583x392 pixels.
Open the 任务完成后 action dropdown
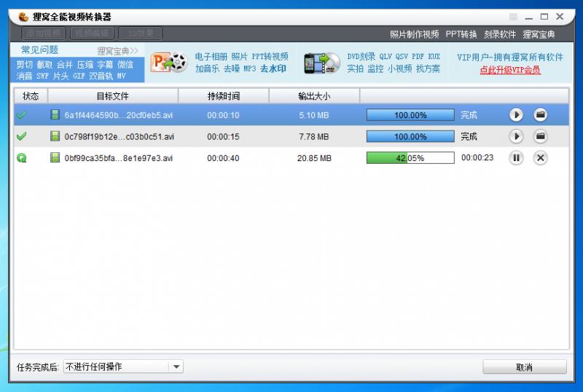[x=176, y=367]
